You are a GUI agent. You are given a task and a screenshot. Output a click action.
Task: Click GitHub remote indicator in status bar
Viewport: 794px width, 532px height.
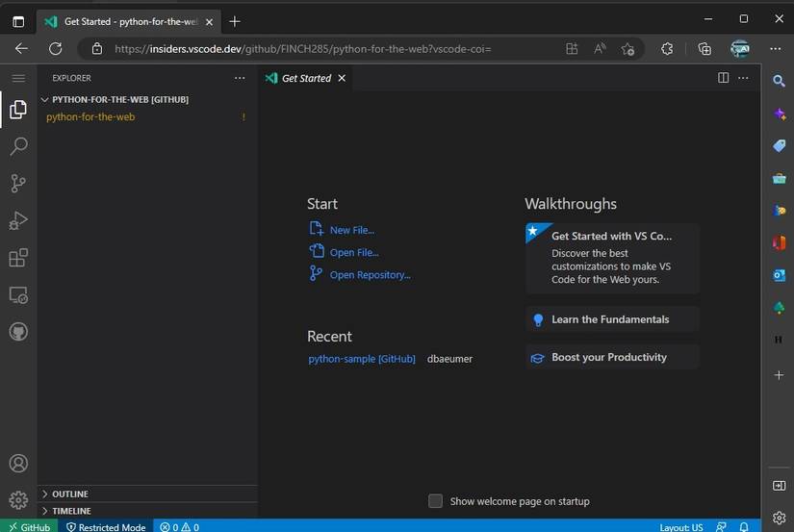(x=29, y=527)
